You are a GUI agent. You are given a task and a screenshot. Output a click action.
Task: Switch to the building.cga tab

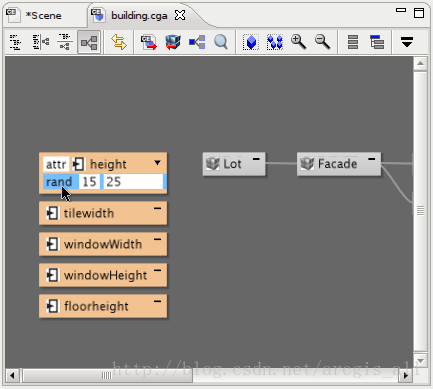pos(139,16)
